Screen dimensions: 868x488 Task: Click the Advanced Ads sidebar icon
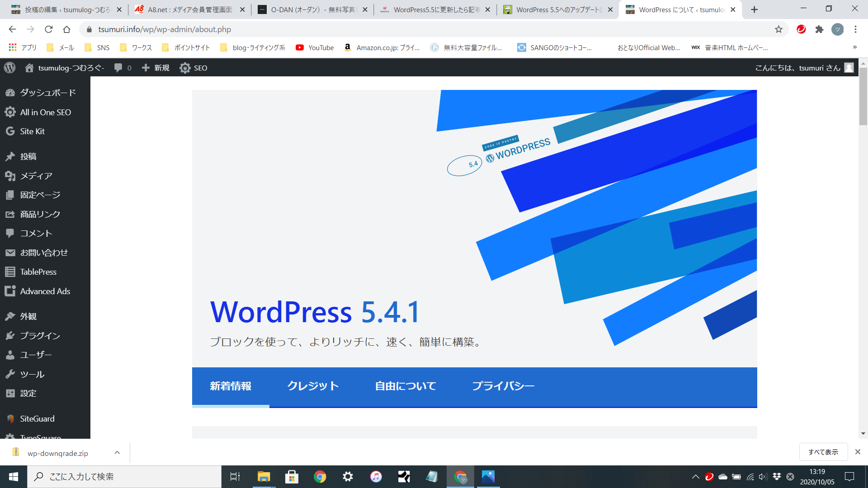(10, 291)
